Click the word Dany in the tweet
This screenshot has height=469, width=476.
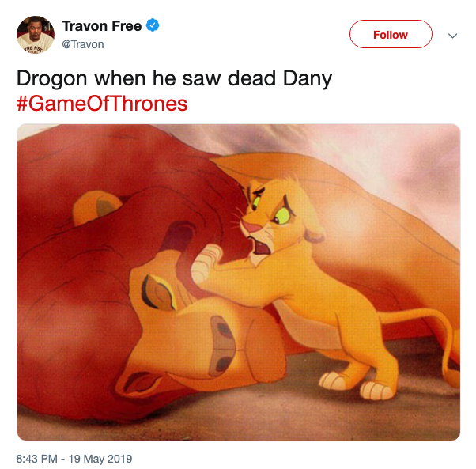(308, 79)
